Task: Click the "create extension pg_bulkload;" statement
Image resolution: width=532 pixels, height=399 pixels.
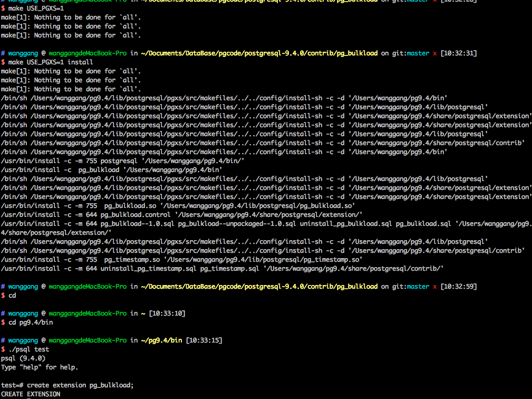Action: pos(80,385)
